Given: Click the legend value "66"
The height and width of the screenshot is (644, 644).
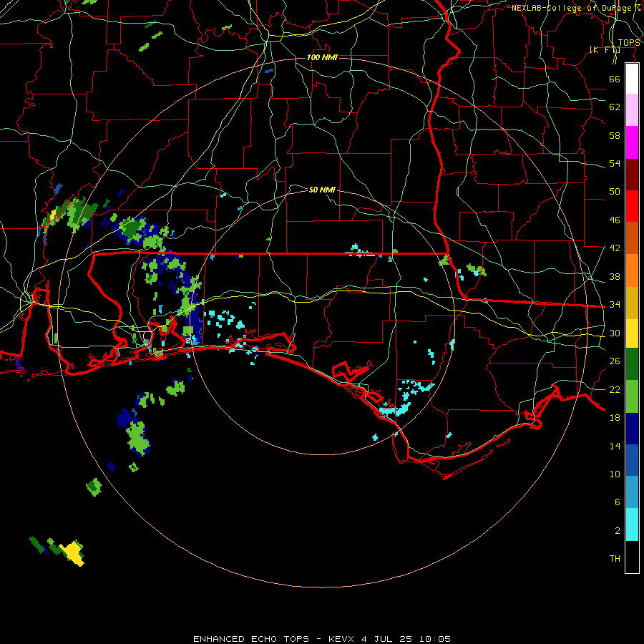Looking at the screenshot, I should [615, 79].
